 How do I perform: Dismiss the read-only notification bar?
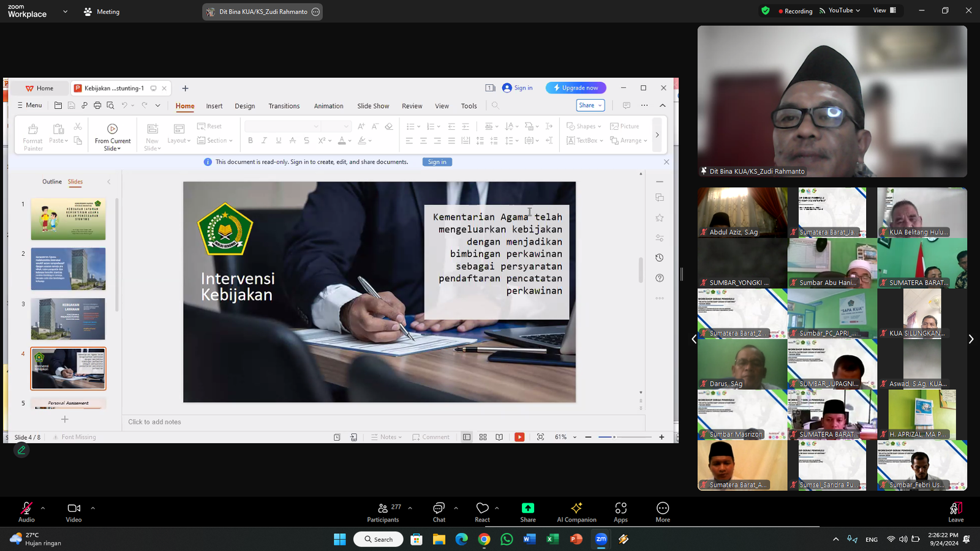click(666, 162)
